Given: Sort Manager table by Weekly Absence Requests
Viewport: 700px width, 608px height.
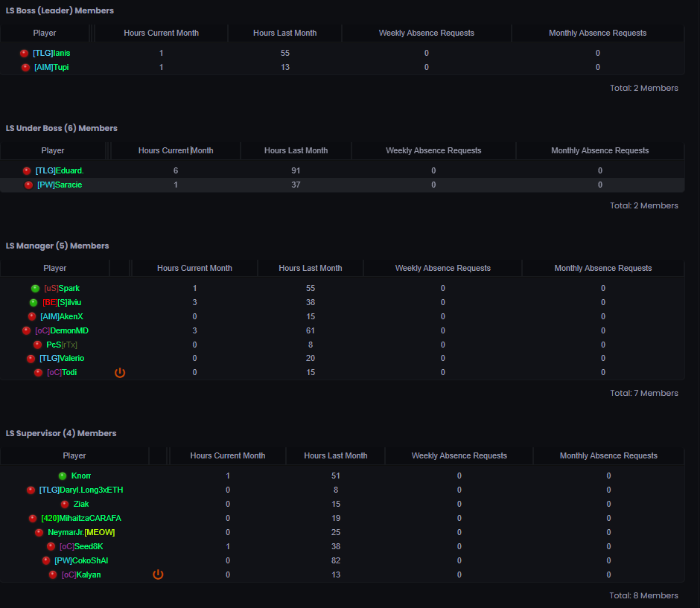Looking at the screenshot, I should 442,268.
